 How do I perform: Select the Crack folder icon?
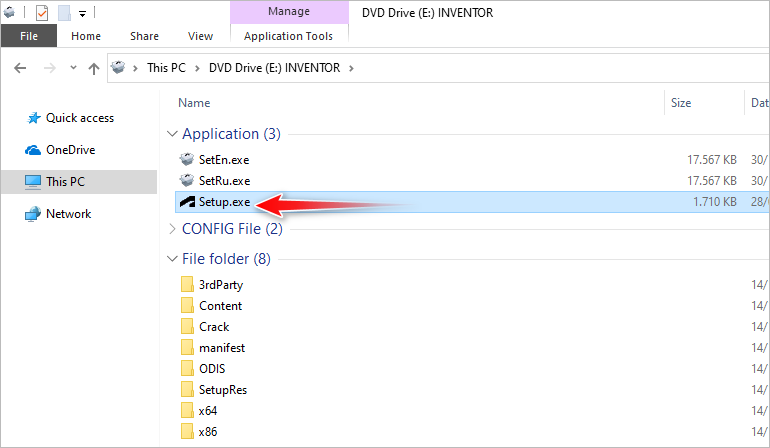click(x=187, y=327)
